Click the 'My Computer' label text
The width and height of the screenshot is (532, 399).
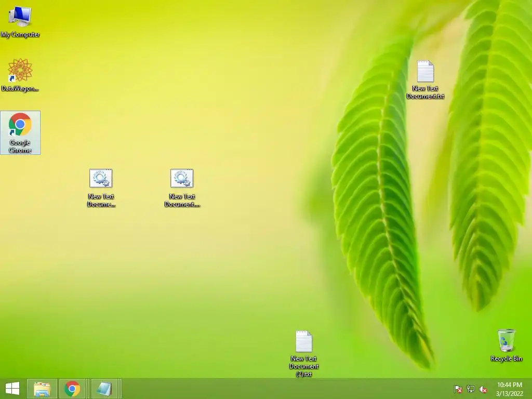click(x=20, y=34)
